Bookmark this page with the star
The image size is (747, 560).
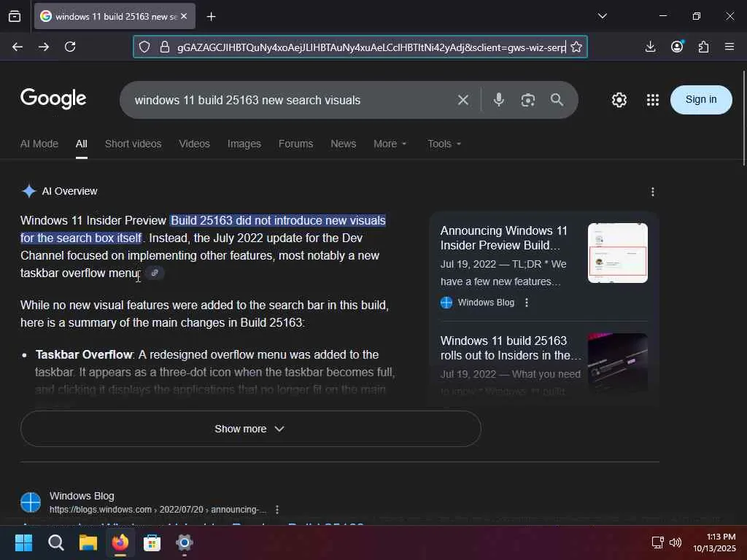coord(576,47)
